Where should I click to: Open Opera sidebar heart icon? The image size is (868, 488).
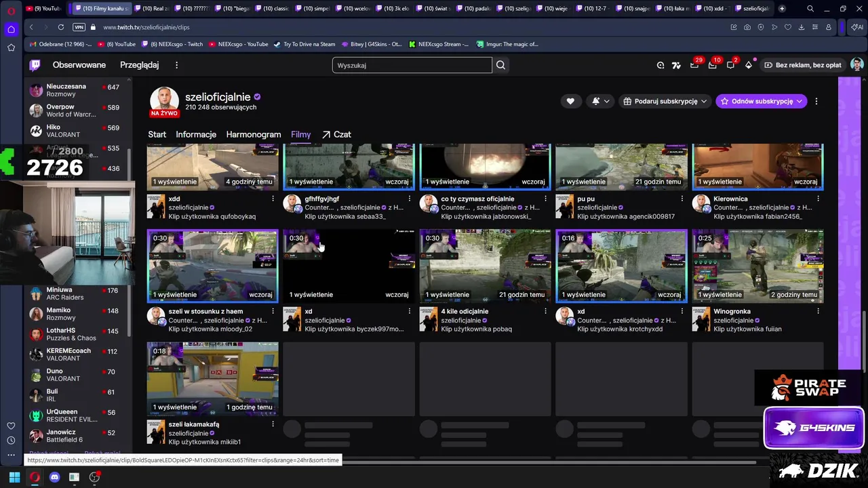point(11,426)
